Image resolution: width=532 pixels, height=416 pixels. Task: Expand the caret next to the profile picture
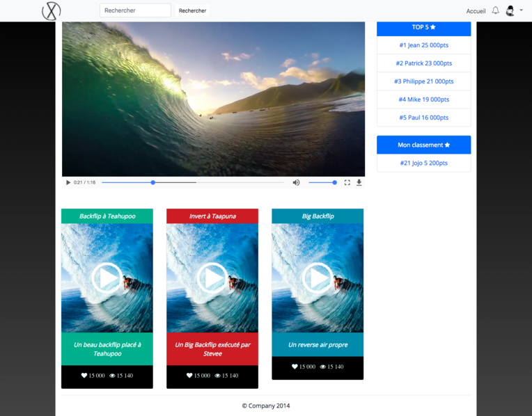point(521,10)
